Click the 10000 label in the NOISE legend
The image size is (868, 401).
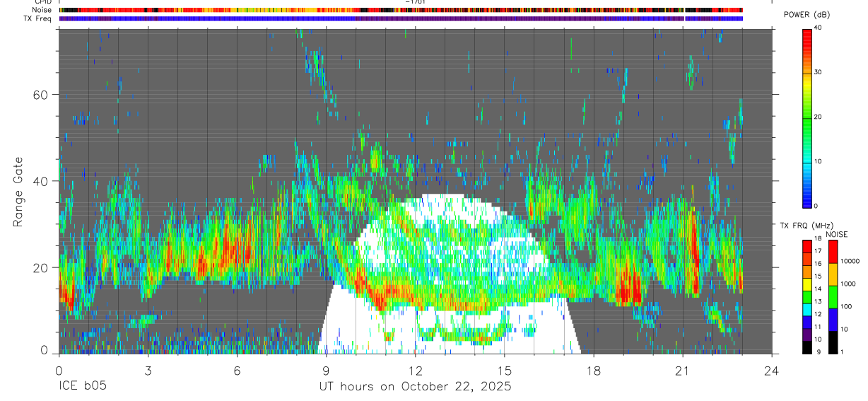[850, 261]
